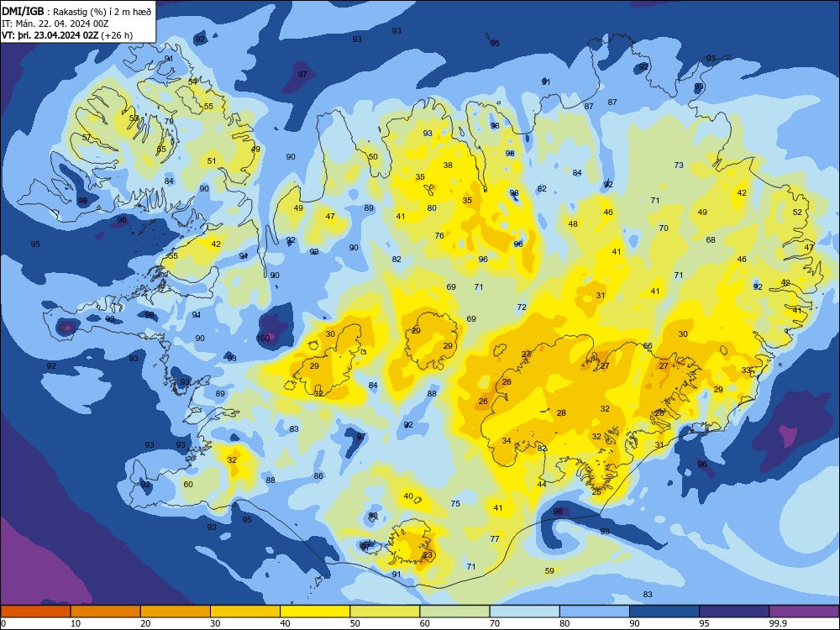Click the humidity value '52' on the east coast
Screen dimensions: 840x630
coord(798,213)
